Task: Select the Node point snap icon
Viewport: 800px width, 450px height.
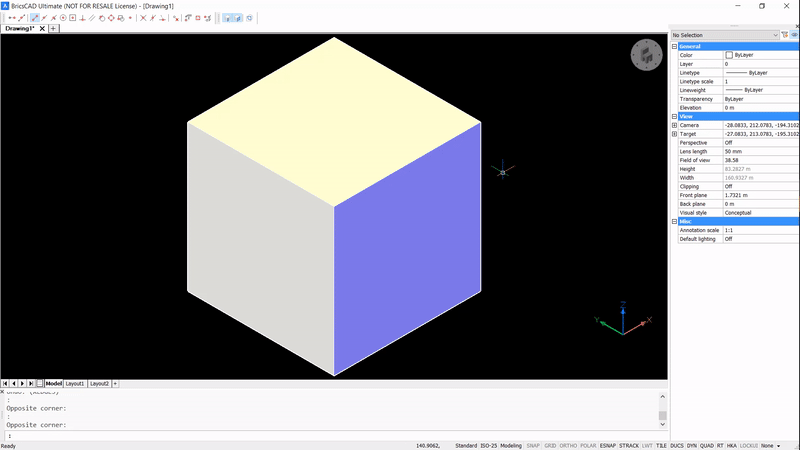Action: (130, 18)
